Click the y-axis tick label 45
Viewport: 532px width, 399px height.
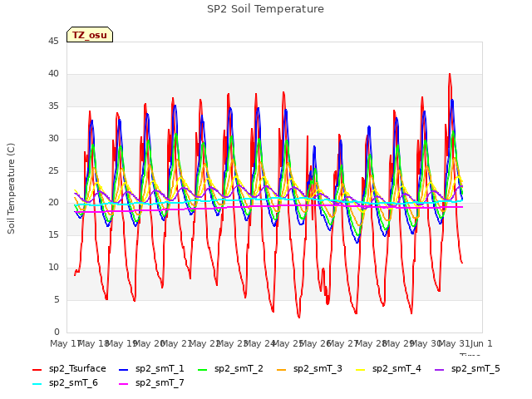53,41
